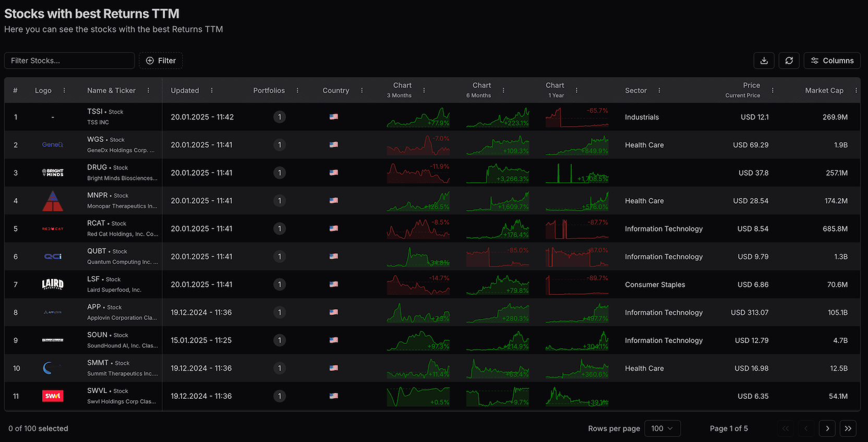Click the download export icon button

pos(764,60)
